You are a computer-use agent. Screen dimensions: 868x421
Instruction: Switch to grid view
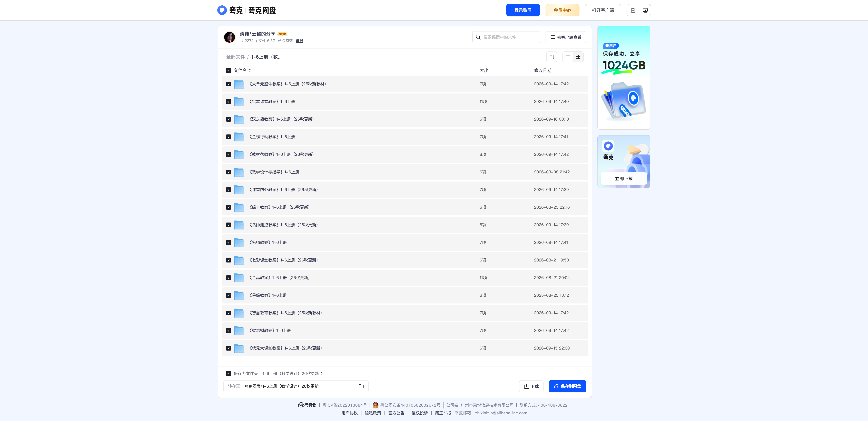[x=578, y=57]
